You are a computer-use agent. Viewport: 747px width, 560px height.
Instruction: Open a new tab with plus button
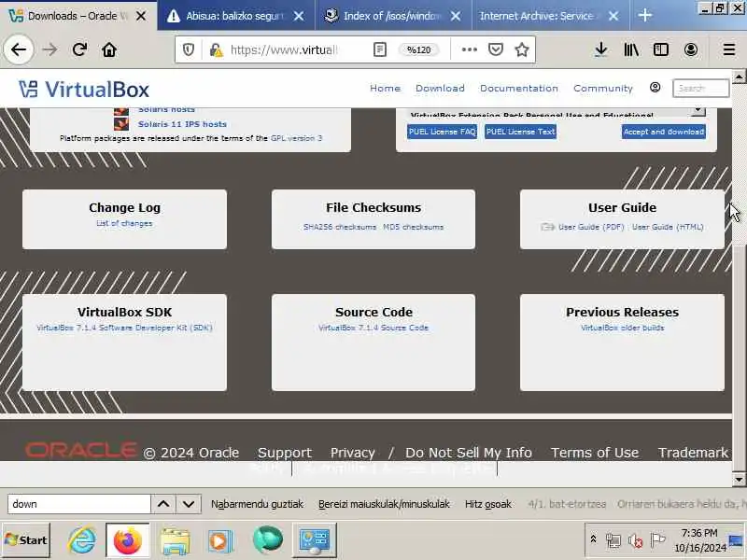[645, 16]
